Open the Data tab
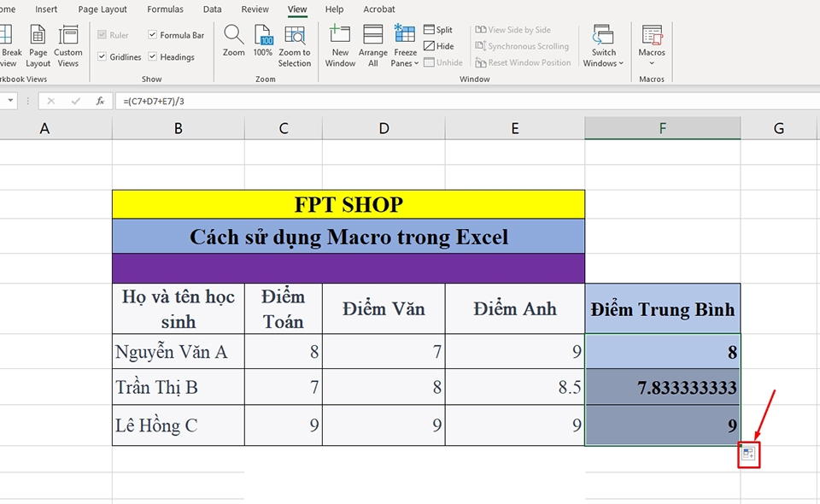This screenshot has height=504, width=820. point(213,9)
